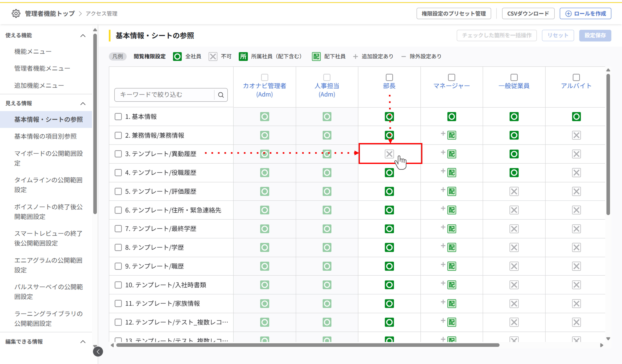The width and height of the screenshot is (622, 364).
Task: Open the 人事担当 (Adm) role header link
Action: pyautogui.click(x=327, y=90)
